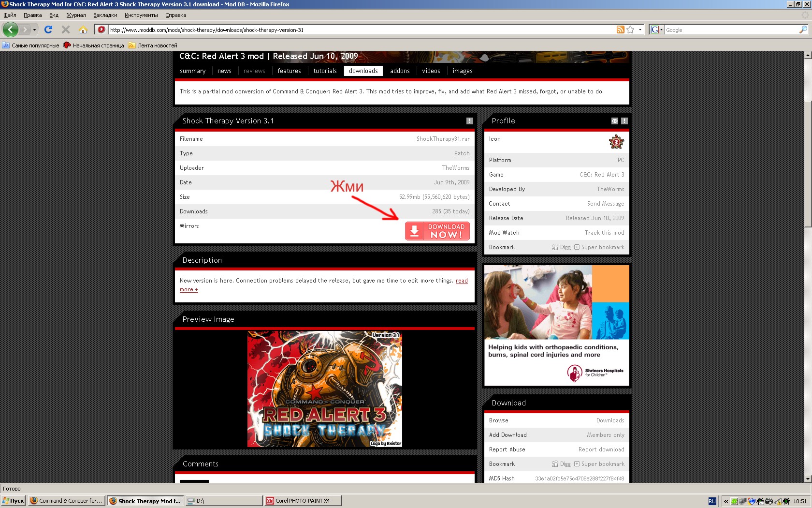Expand hidden tray icons with double chevron

(725, 501)
